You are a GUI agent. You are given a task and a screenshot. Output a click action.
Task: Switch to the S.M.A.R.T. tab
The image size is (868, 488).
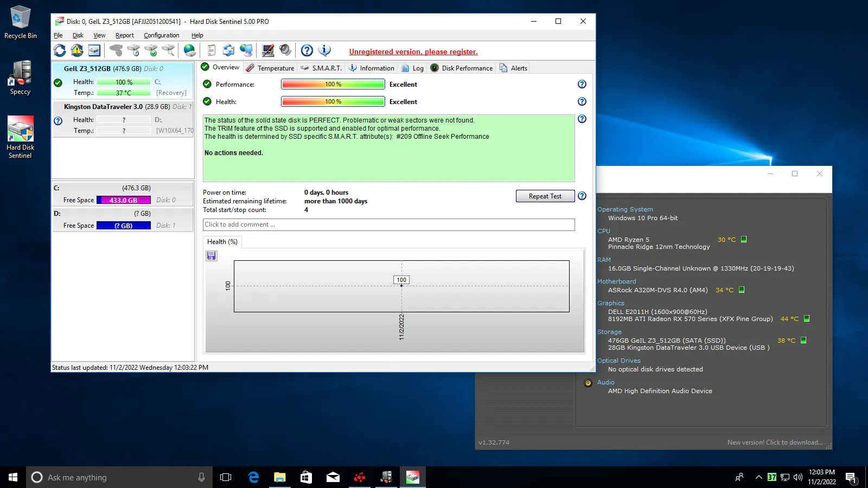321,68
